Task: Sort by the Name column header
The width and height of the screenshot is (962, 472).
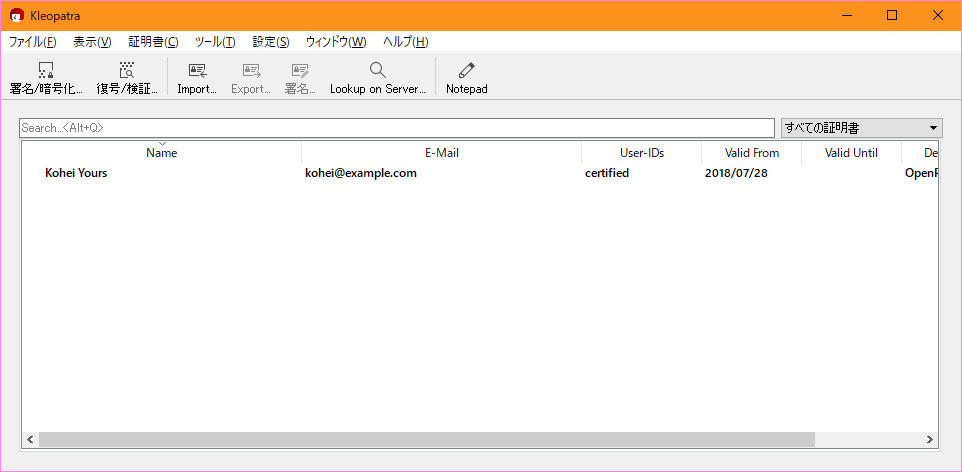Action: 162,153
